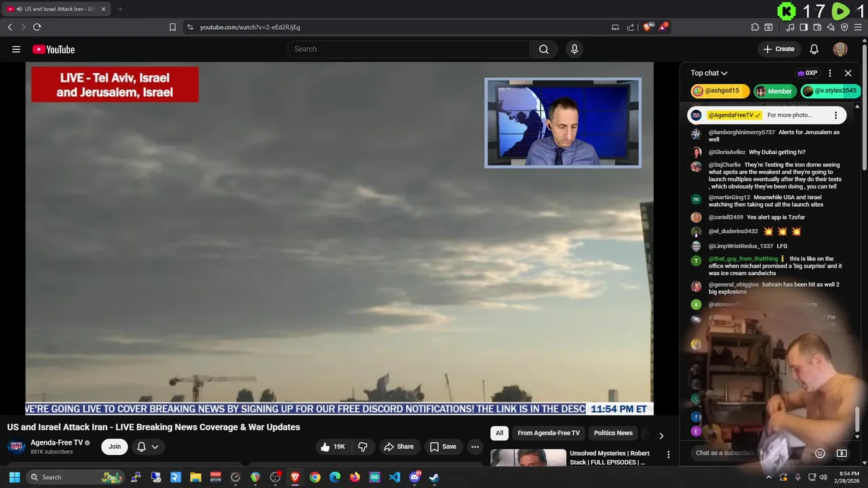Open the 0XP crown badge

tap(807, 73)
